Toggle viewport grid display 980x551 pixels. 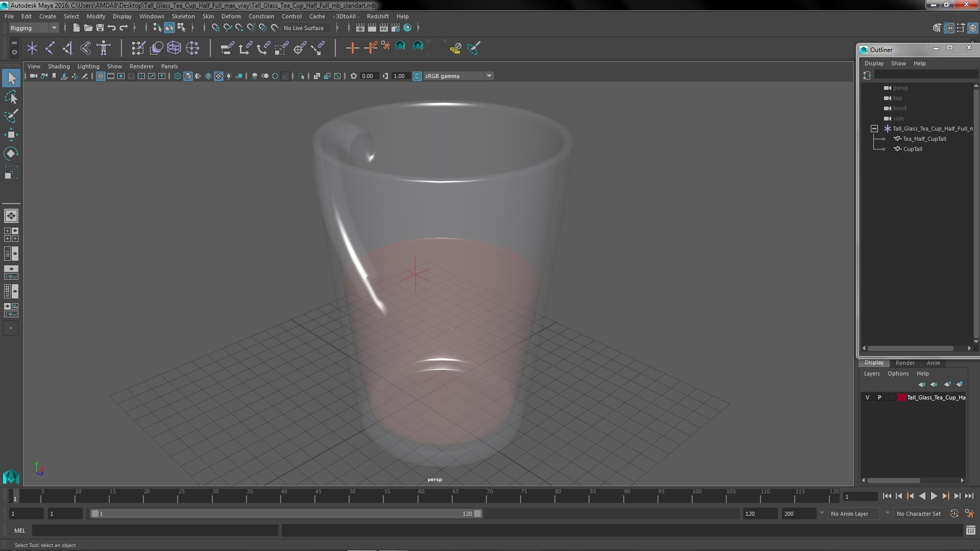pos(101,77)
